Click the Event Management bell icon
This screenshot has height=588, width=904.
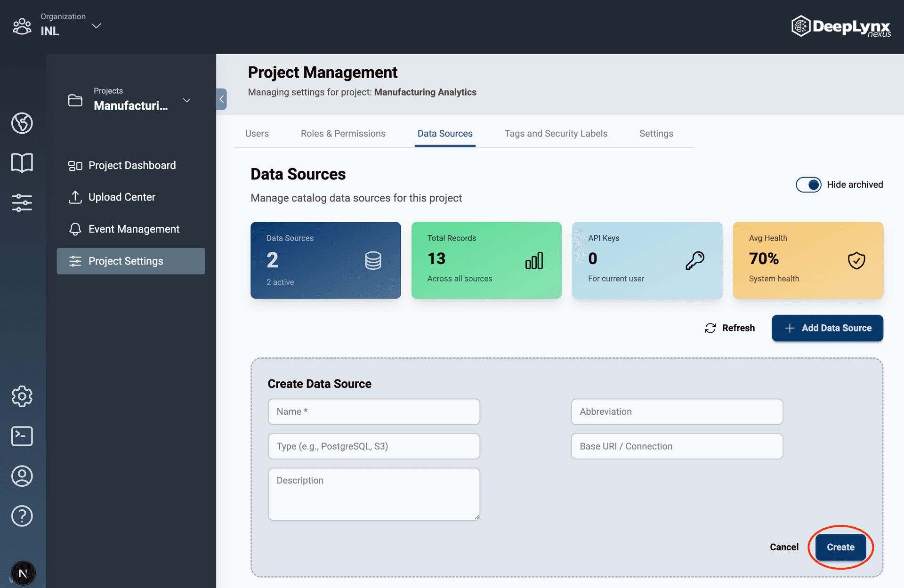coord(75,229)
